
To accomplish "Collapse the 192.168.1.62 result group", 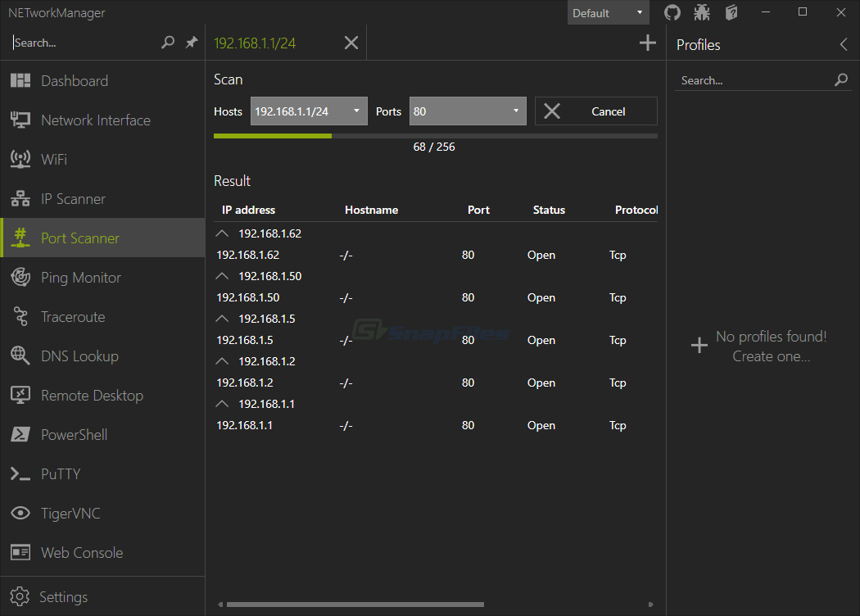I will [x=222, y=233].
